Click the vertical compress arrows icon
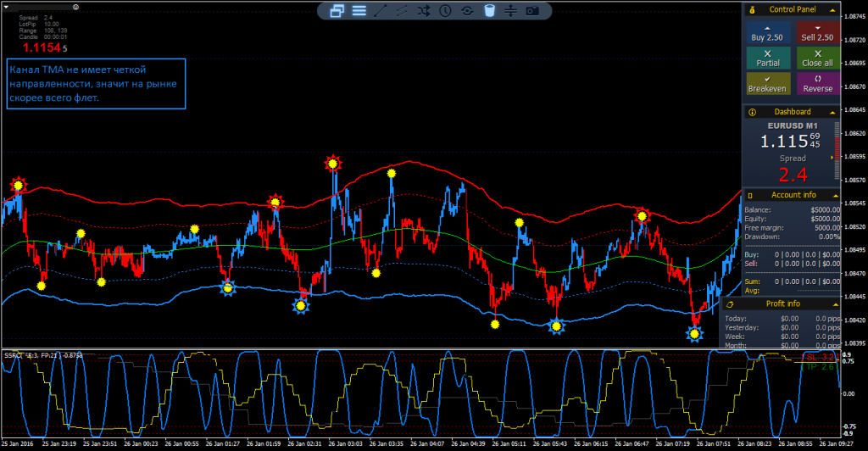The width and height of the screenshot is (868, 451). (510, 11)
